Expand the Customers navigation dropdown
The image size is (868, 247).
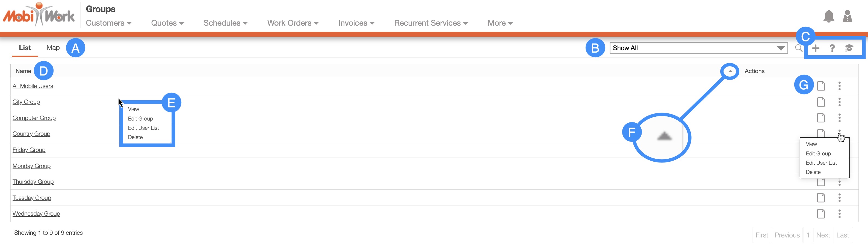[x=108, y=23]
